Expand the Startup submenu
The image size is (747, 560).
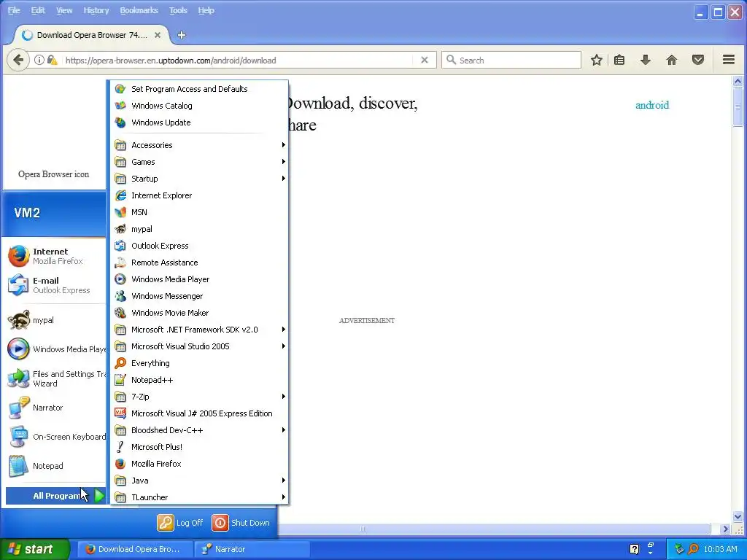199,179
